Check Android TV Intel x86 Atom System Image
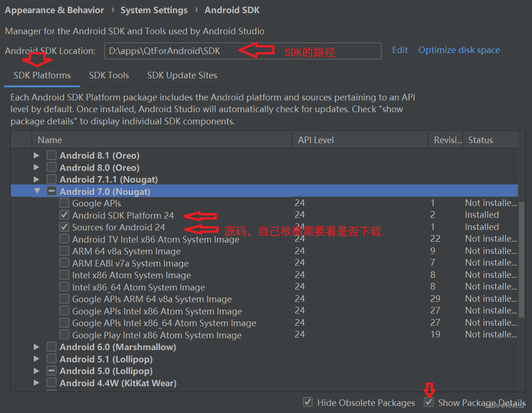Screen dimensions: 532x413 [64, 239]
